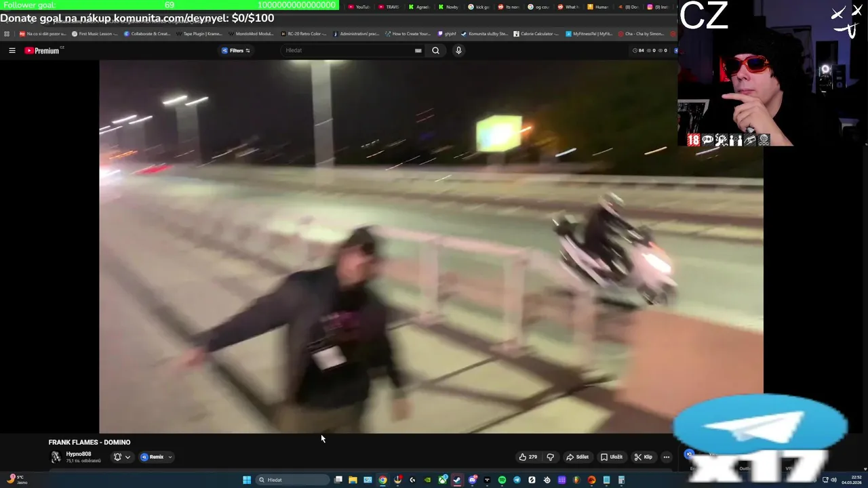Open NVIDIA app from the taskbar
Image resolution: width=868 pixels, height=488 pixels.
point(427,480)
